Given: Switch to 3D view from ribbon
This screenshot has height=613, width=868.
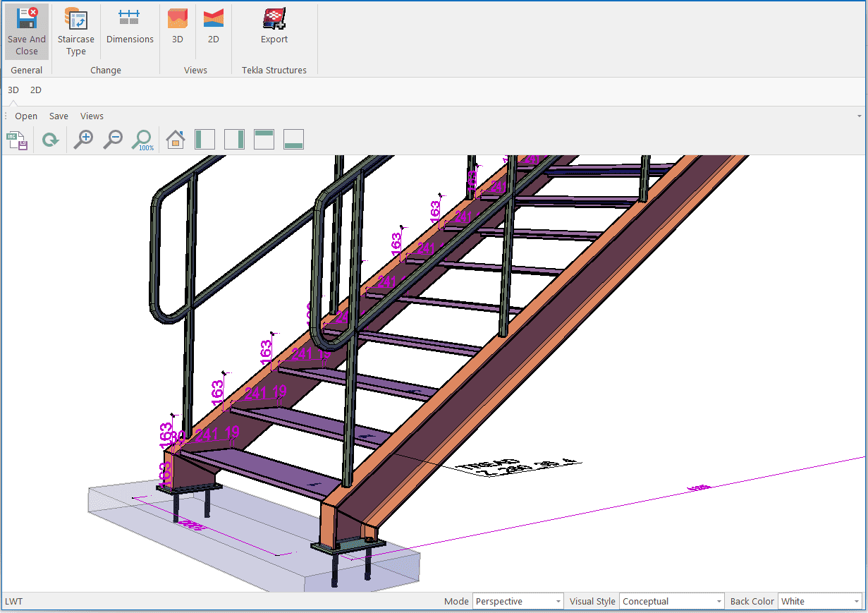Looking at the screenshot, I should 178,28.
